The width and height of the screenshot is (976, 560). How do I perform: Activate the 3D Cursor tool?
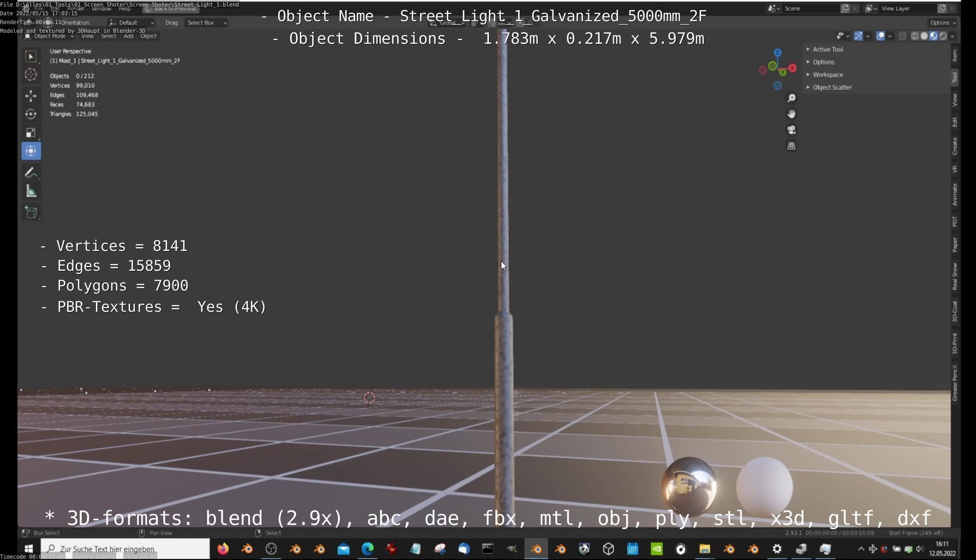point(31,75)
